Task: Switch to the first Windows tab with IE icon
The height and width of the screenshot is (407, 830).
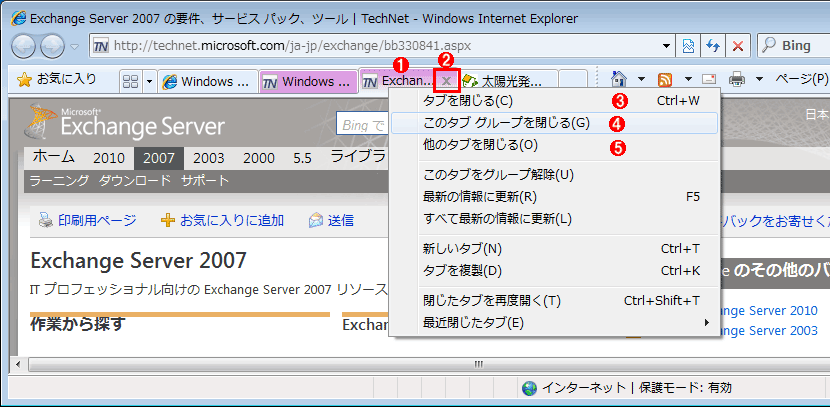Action: 208,82
